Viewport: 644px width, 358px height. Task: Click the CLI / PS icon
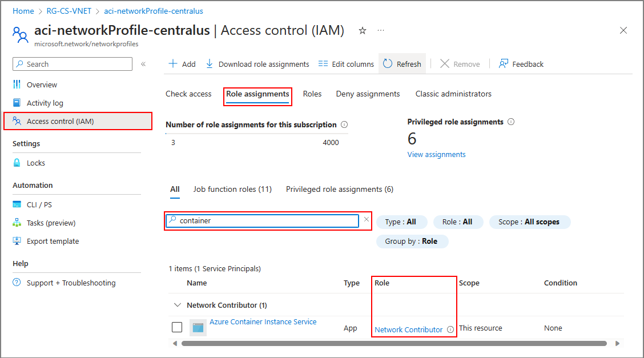[17, 204]
